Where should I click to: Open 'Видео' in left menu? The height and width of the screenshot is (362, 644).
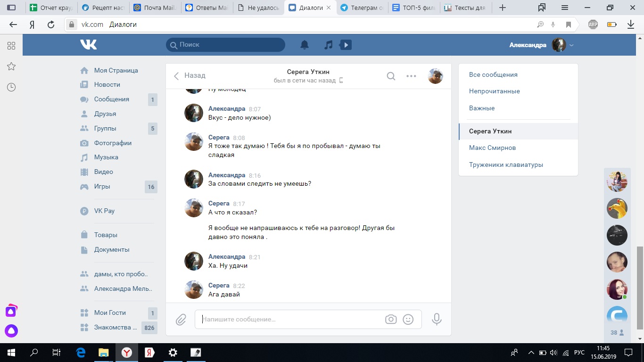point(104,172)
